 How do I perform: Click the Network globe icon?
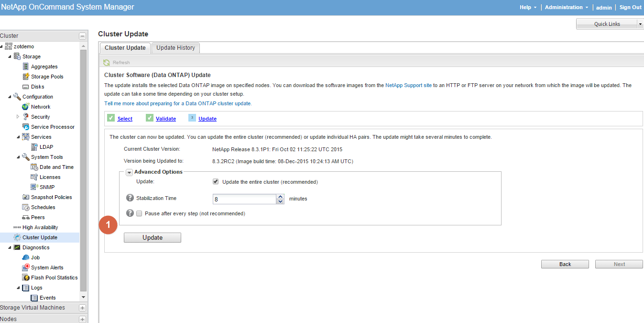pyautogui.click(x=26, y=107)
